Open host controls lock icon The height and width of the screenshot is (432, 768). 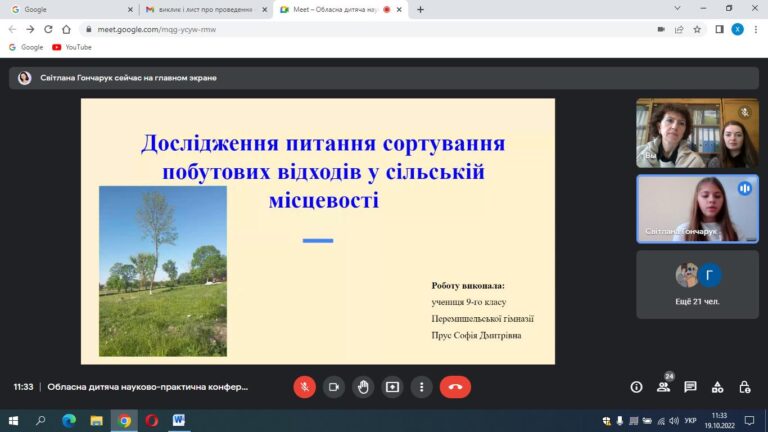[x=744, y=387]
